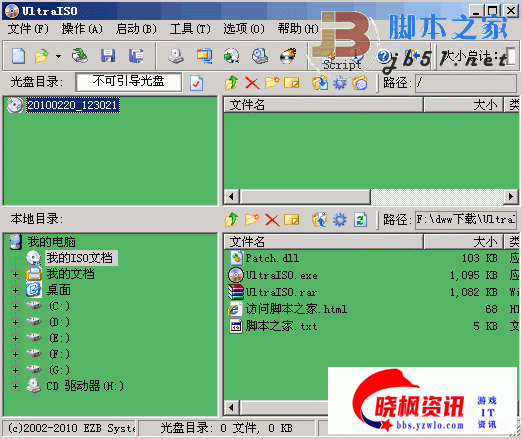Open an image file with Open folder icon
This screenshot has width=522, height=439.
(x=42, y=56)
